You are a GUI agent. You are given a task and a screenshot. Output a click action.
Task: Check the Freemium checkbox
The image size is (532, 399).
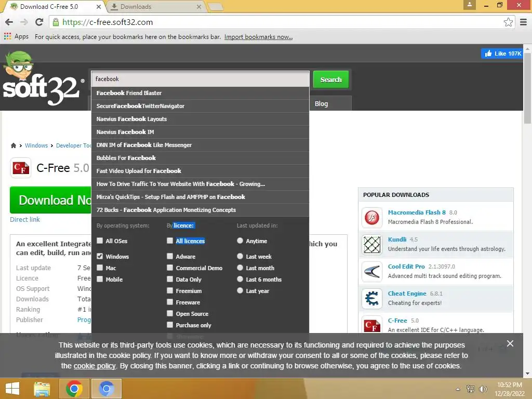pyautogui.click(x=170, y=290)
